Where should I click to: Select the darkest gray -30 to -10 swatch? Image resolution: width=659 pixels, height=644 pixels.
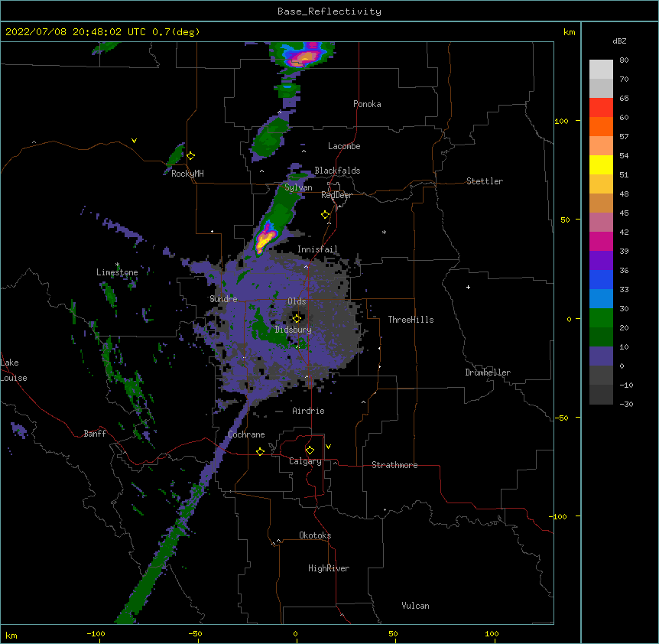click(x=601, y=395)
